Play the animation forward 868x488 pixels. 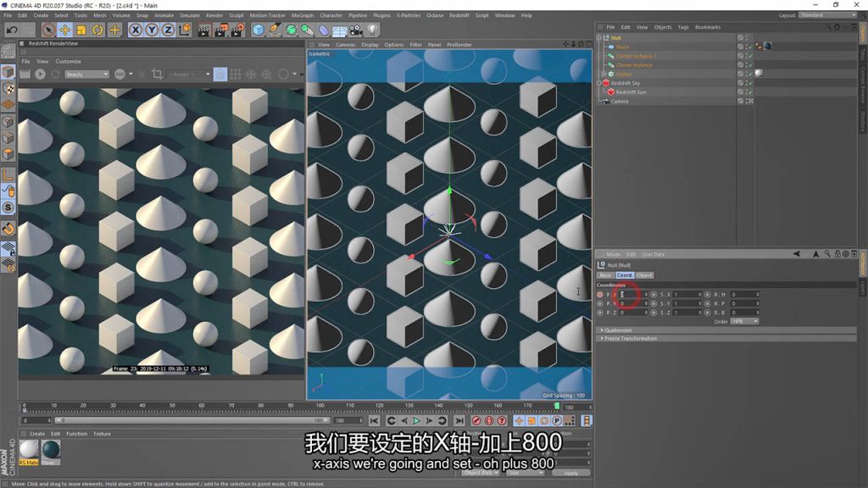click(x=416, y=421)
